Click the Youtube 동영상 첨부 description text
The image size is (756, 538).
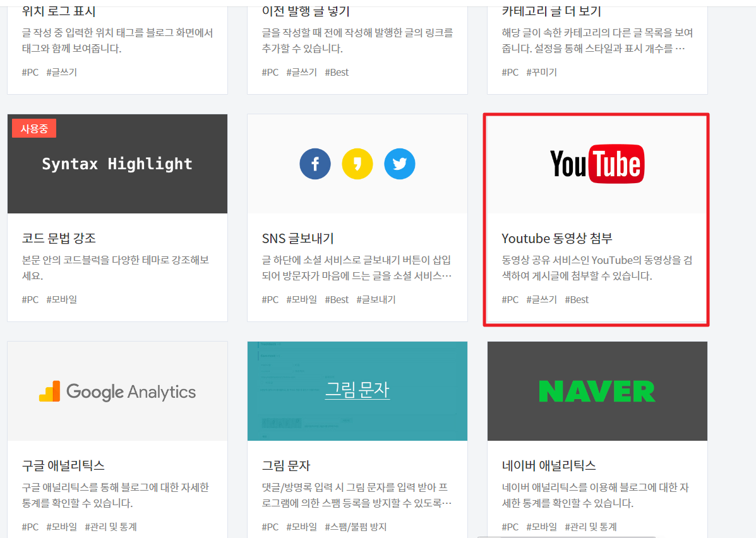click(x=597, y=268)
